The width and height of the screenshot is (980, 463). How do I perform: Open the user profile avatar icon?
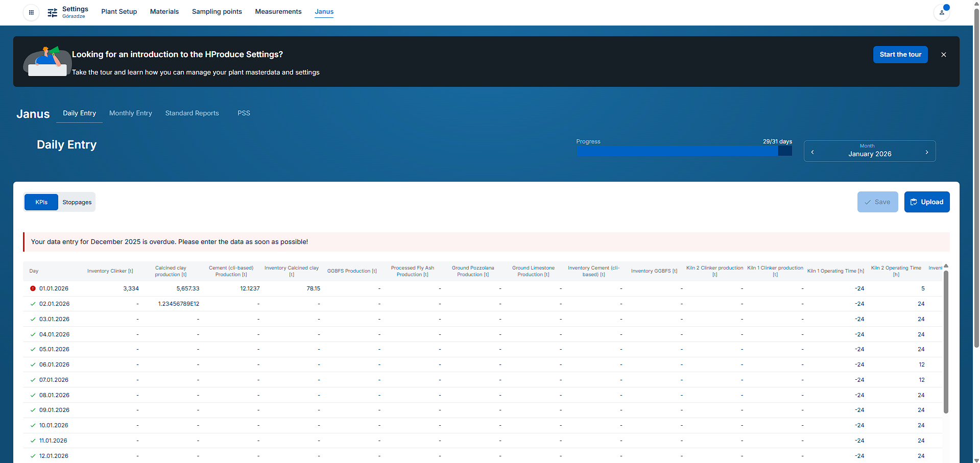pos(941,12)
